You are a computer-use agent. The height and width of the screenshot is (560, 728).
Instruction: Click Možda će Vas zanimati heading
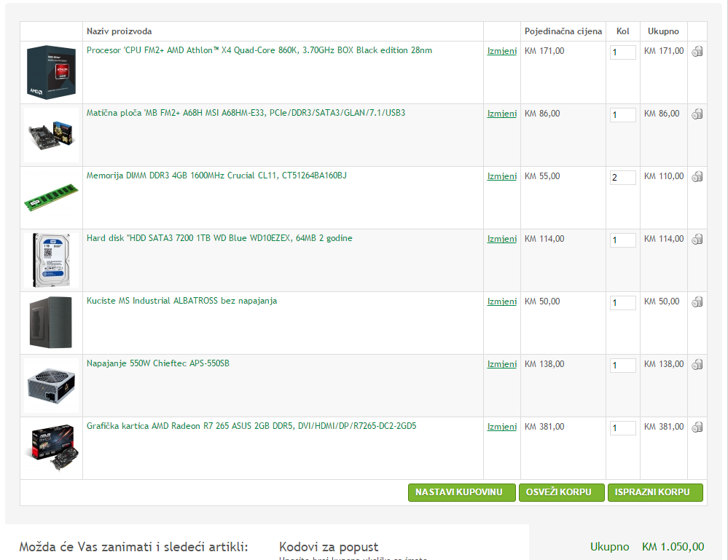coord(133,547)
